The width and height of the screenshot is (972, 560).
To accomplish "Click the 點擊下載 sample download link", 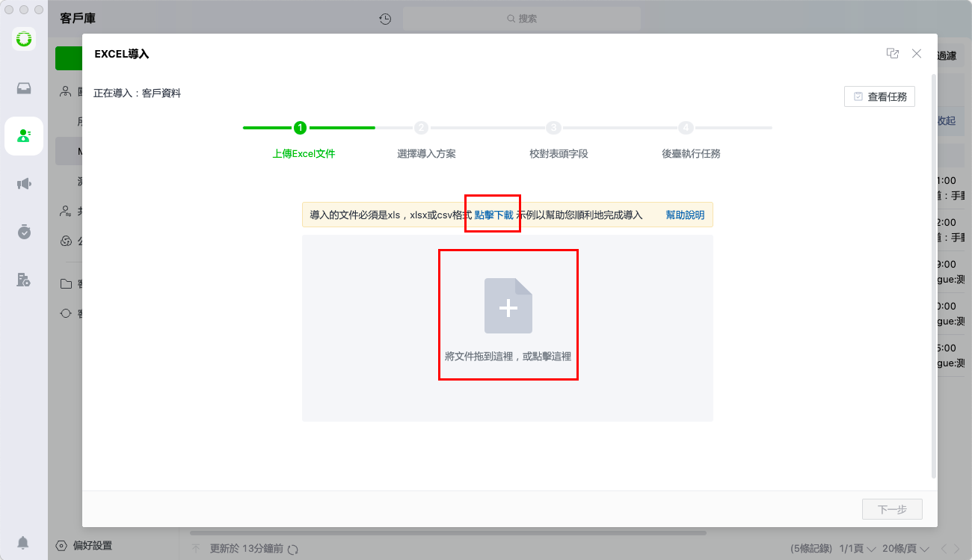I will pos(493,215).
